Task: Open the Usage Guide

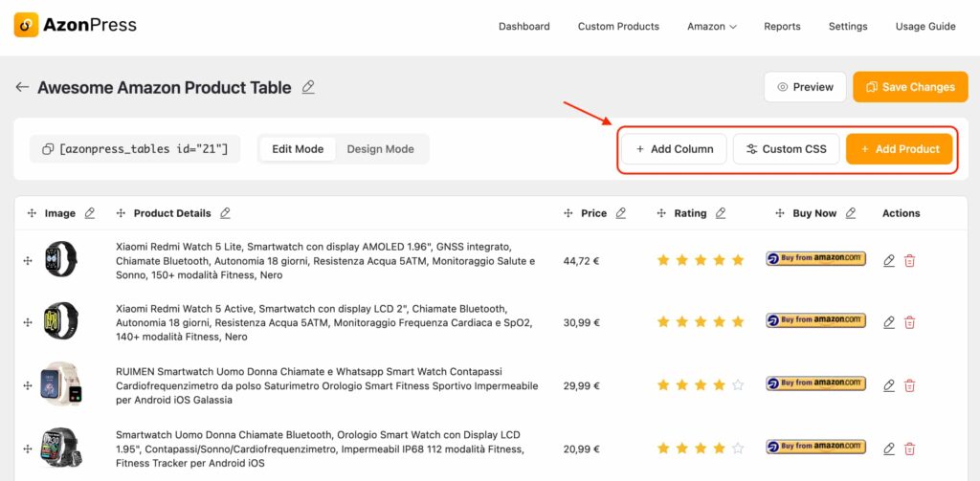Action: 925,26
